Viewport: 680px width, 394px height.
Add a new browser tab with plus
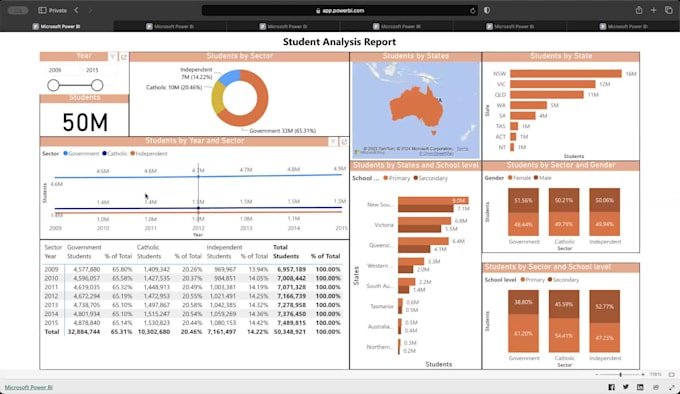[654, 10]
